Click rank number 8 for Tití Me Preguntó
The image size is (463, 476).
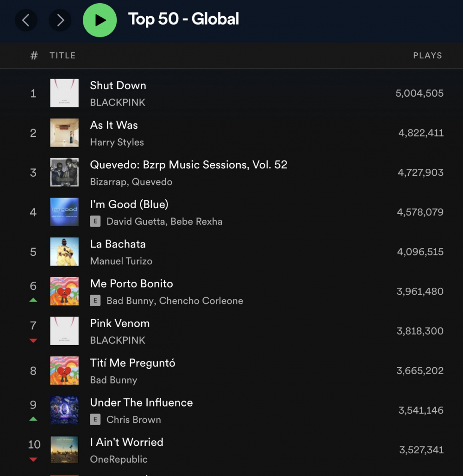[x=33, y=371]
